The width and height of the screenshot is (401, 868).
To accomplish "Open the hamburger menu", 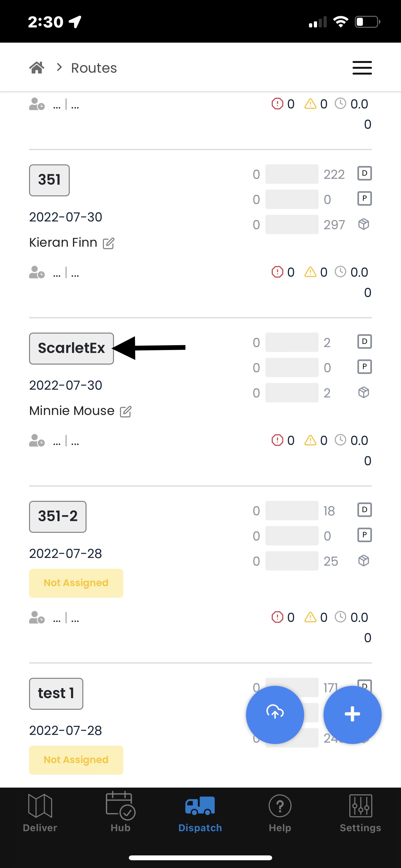I will [362, 68].
